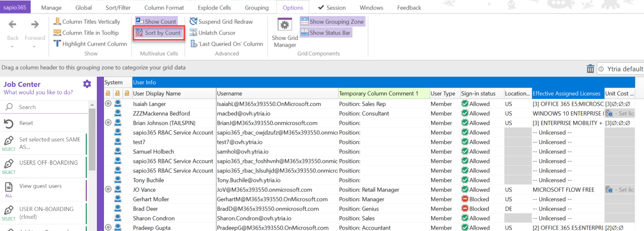Click Highlight Current Column button
644x231 pixels.
coord(90,44)
